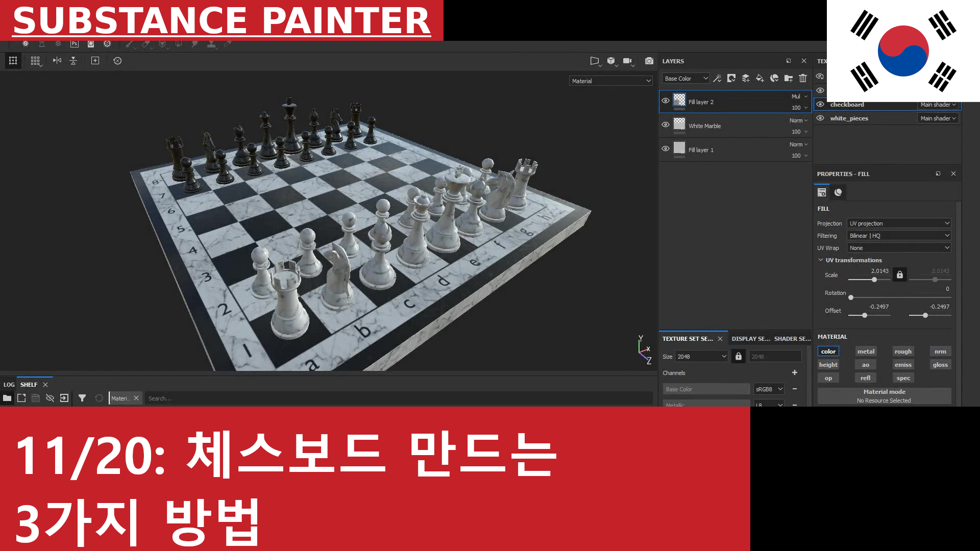Open 3D cube display mode icon
Screen dimensions: 980x551
point(611,61)
